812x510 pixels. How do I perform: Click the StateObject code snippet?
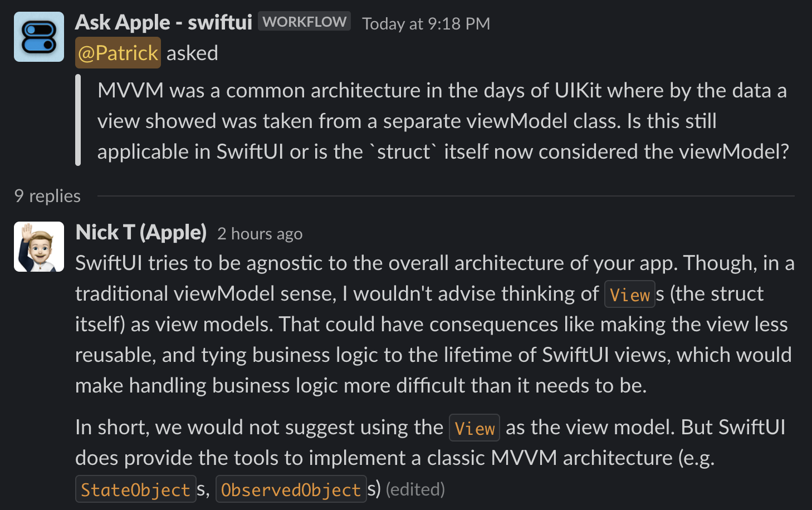click(x=136, y=489)
